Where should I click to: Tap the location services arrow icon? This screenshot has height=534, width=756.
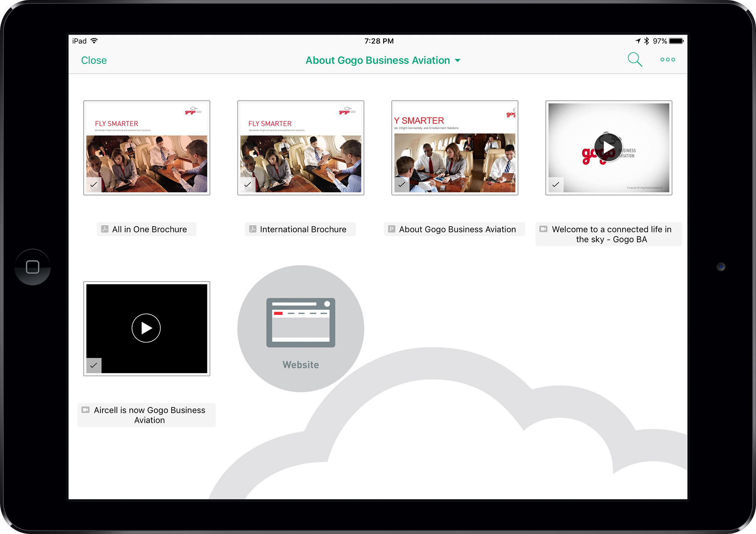(638, 41)
